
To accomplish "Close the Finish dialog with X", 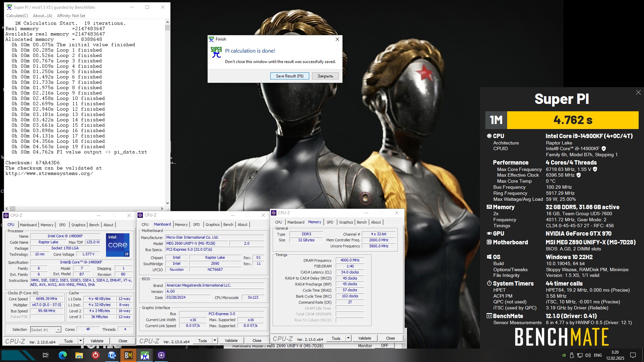I will tap(337, 39).
